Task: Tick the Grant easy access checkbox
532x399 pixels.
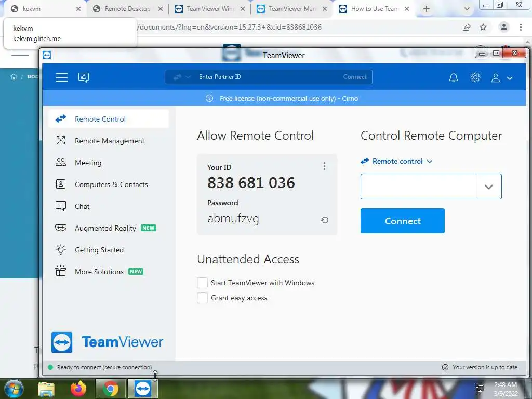Action: (x=202, y=298)
